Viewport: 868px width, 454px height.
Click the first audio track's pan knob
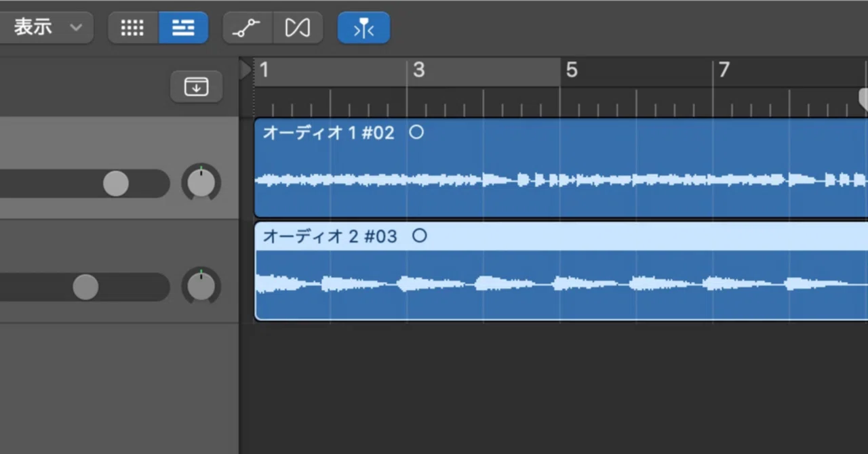point(201,183)
